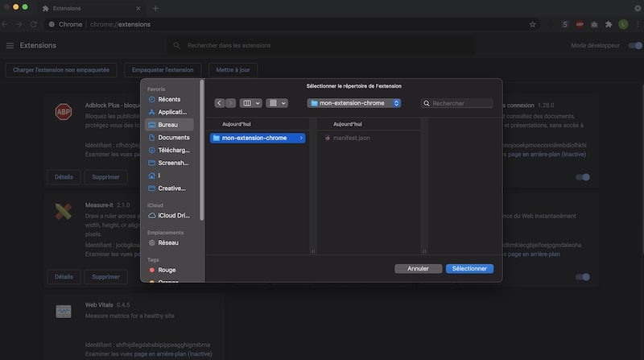Viewport: 644px width, 360px height.
Task: Go to Applications in the sidebar
Action: point(171,112)
